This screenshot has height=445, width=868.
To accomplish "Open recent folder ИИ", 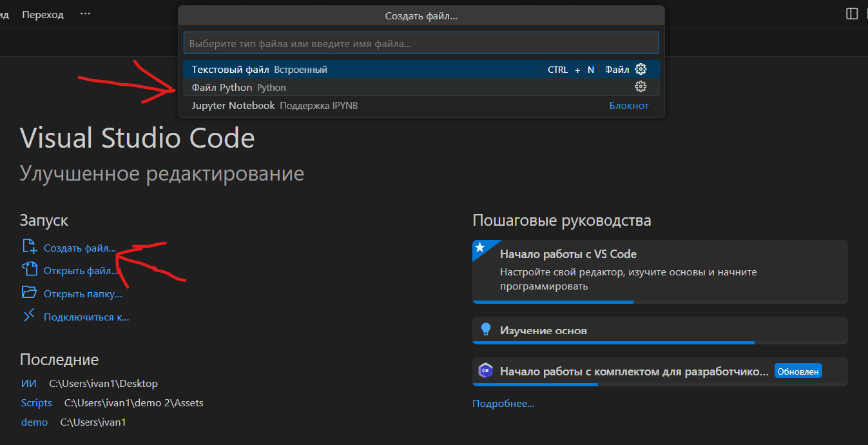I will tap(28, 383).
